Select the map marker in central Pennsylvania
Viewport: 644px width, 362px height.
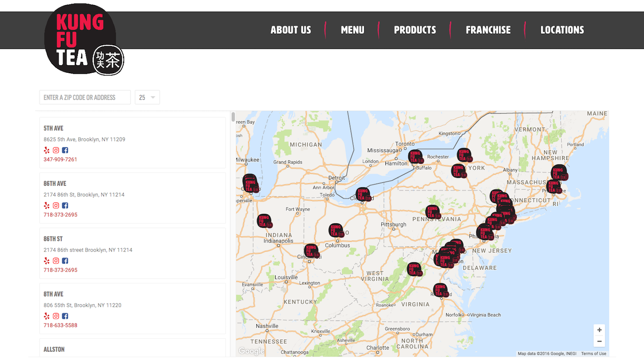click(433, 212)
